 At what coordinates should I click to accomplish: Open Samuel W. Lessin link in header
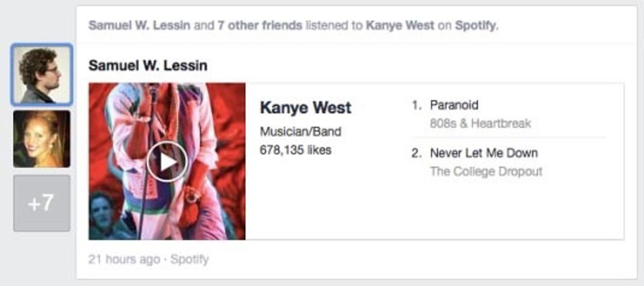139,25
